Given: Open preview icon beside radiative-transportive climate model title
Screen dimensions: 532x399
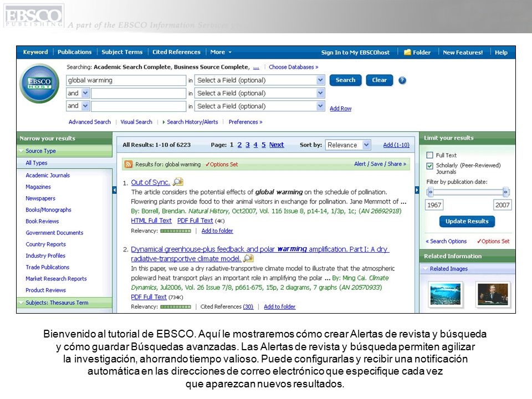Looking at the screenshot, I should [248, 259].
